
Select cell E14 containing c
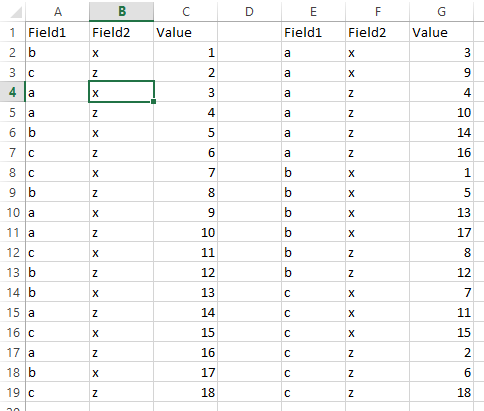pos(313,292)
